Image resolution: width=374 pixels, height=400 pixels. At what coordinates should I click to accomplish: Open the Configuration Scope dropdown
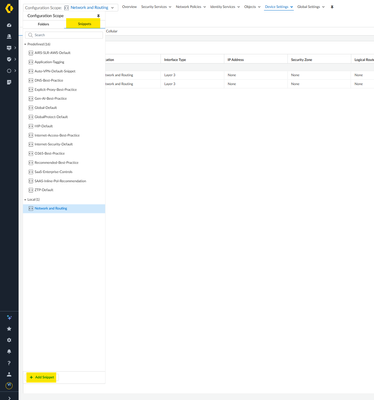coord(70,7)
